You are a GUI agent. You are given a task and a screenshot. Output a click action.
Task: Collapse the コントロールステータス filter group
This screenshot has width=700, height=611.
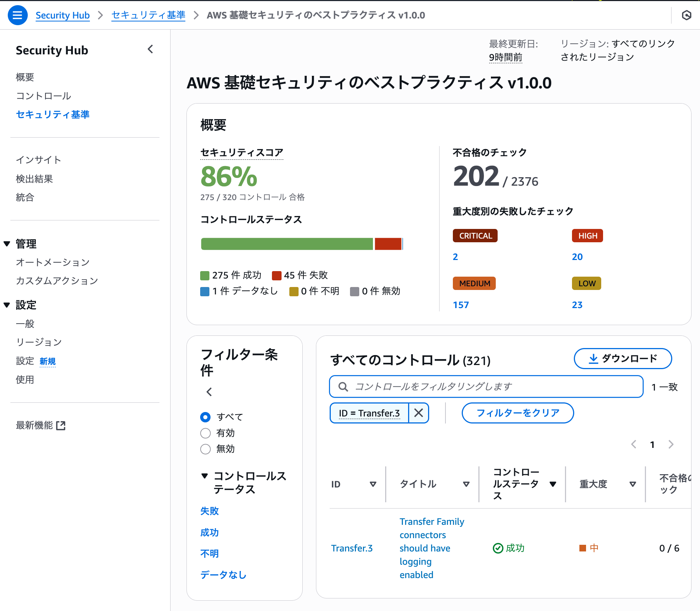(205, 476)
